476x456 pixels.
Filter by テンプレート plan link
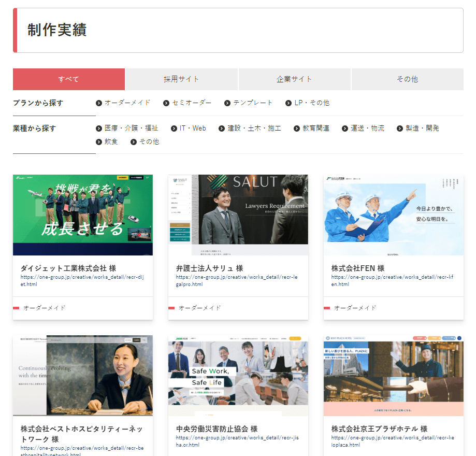253,103
